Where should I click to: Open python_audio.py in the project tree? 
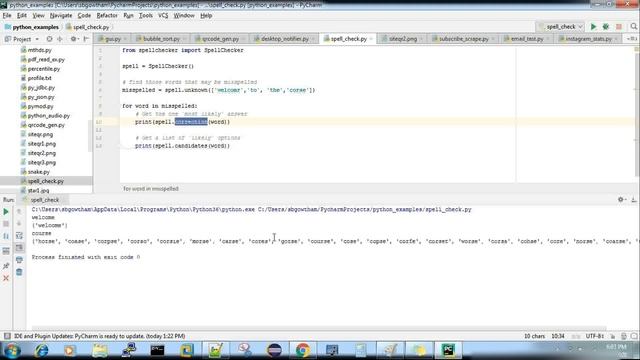pos(49,116)
